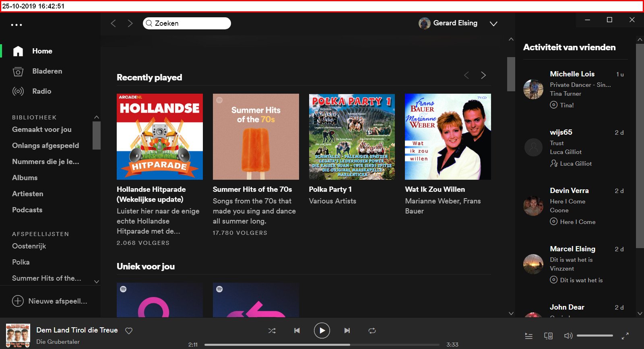Go to previous track

pyautogui.click(x=297, y=331)
